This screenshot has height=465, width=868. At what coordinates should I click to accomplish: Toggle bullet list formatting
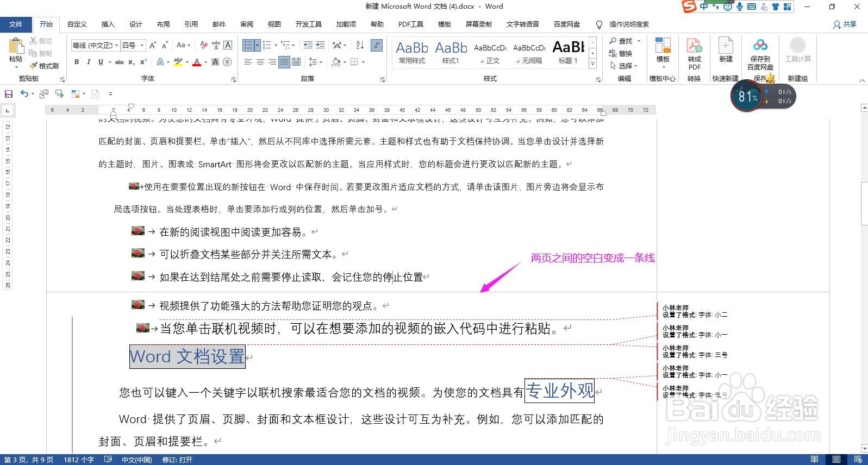248,45
